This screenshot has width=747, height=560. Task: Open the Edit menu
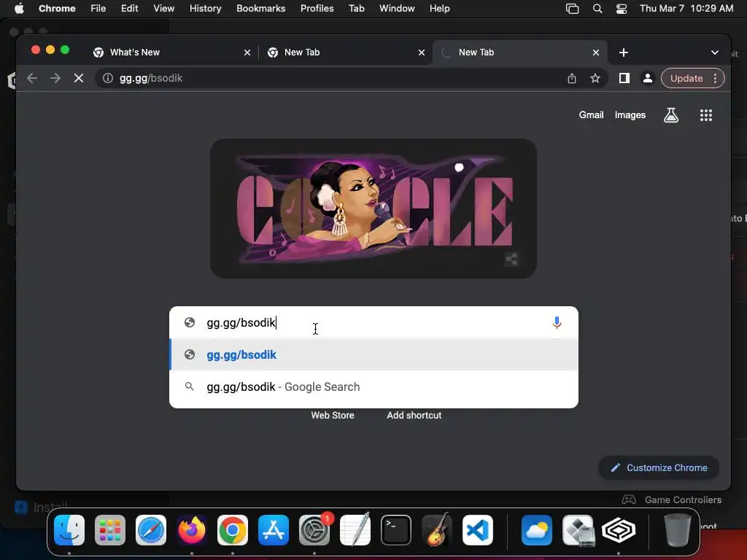point(129,8)
